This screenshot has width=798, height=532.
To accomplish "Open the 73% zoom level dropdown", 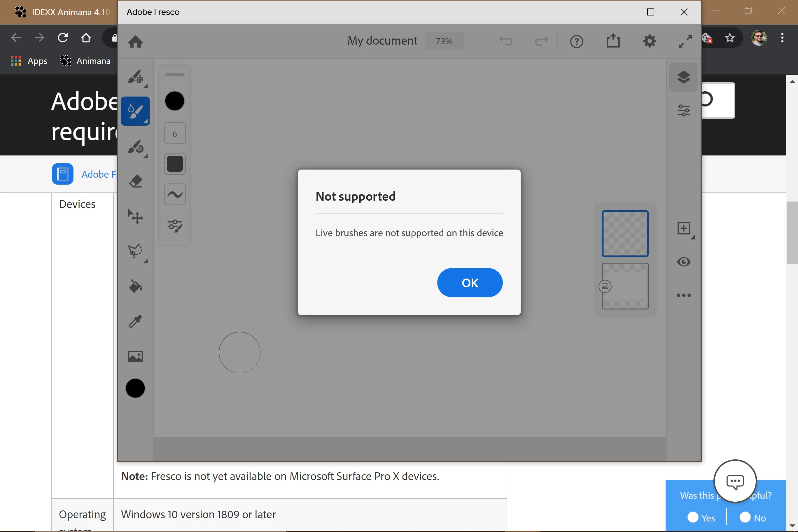I will (x=444, y=41).
